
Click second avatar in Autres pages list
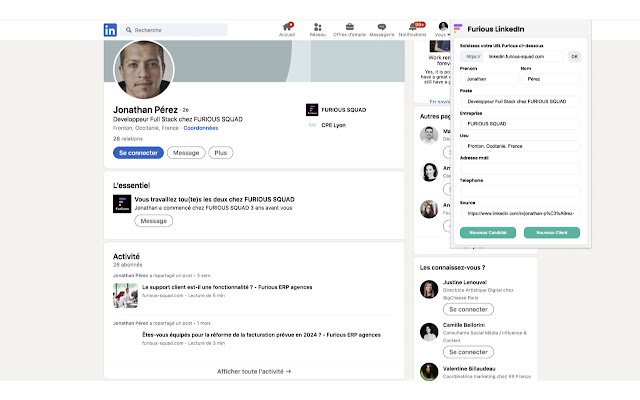pos(429,172)
